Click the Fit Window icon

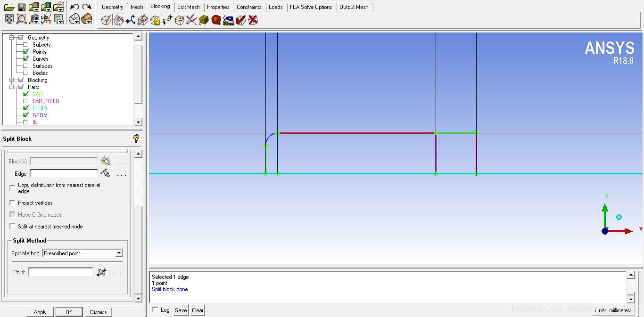[9, 19]
